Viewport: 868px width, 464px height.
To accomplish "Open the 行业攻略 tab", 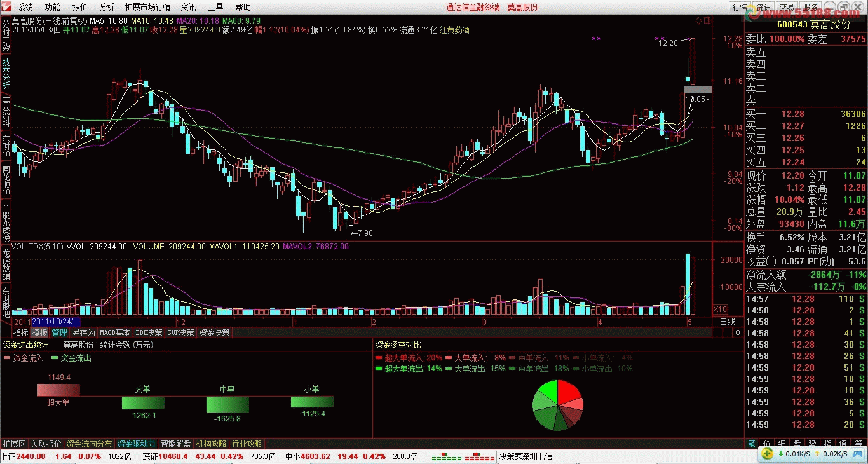I will pyautogui.click(x=247, y=444).
